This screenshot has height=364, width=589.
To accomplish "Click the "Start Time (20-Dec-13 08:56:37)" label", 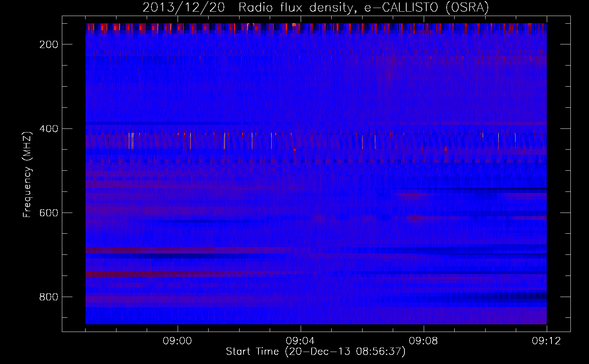I will tap(316, 352).
